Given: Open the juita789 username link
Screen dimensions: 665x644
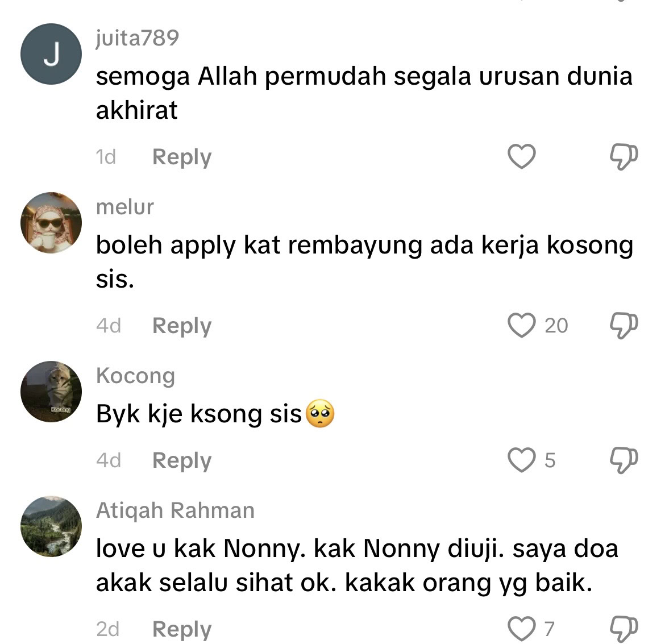Looking at the screenshot, I should point(138,38).
